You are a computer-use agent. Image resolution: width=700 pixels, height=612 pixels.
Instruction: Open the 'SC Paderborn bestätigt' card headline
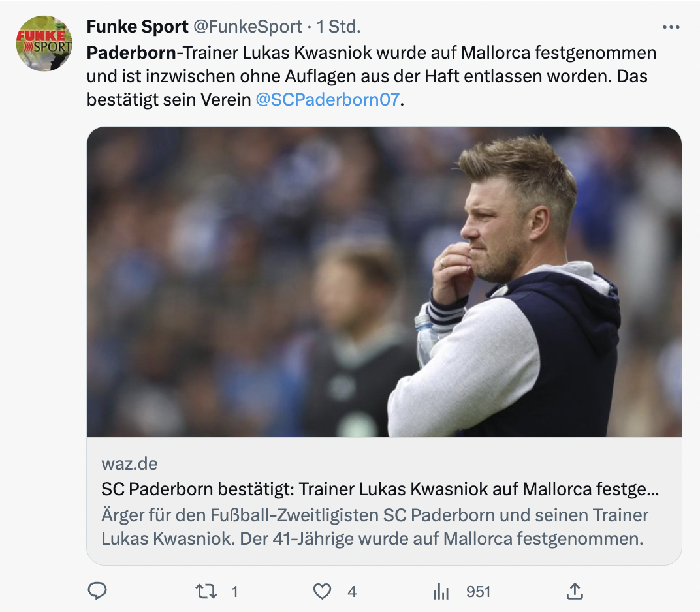pos(380,489)
